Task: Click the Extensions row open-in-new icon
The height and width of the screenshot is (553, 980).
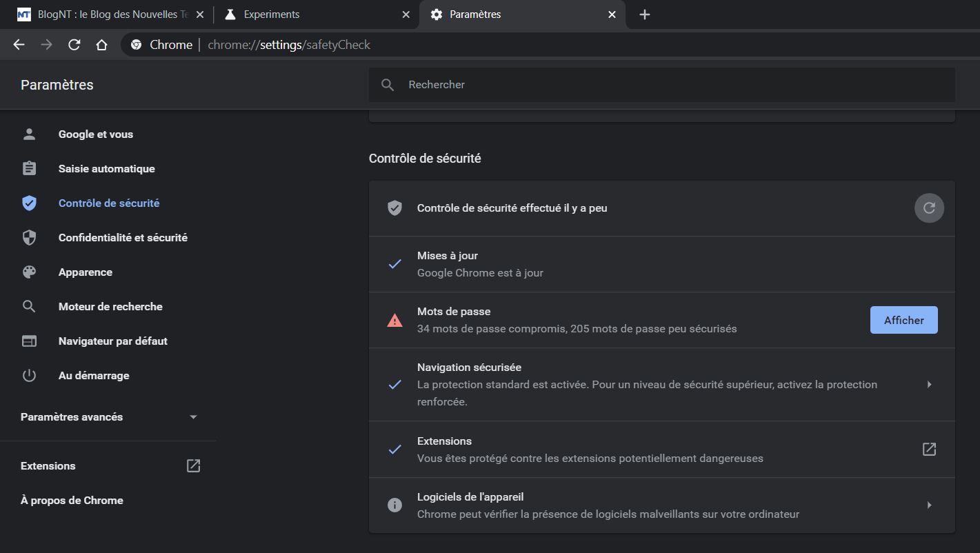Action: point(929,450)
